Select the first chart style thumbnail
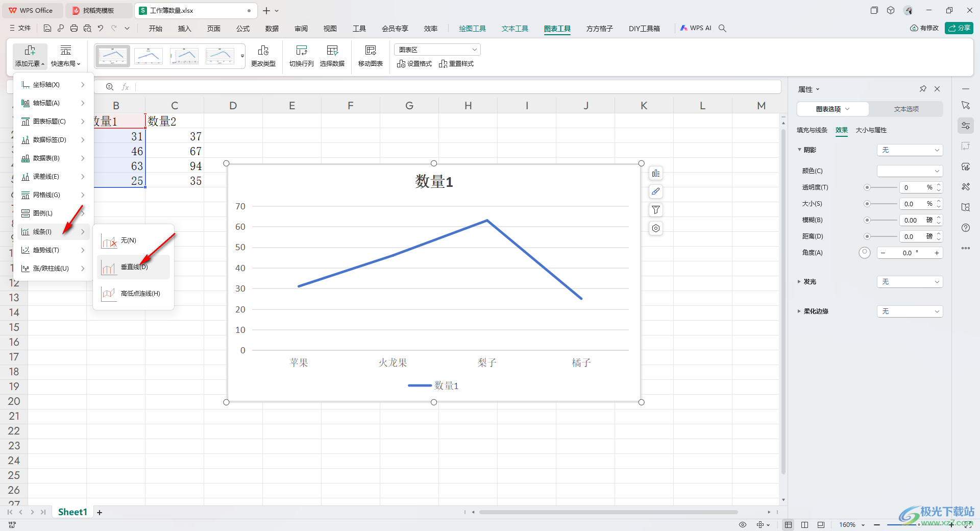 coord(112,56)
